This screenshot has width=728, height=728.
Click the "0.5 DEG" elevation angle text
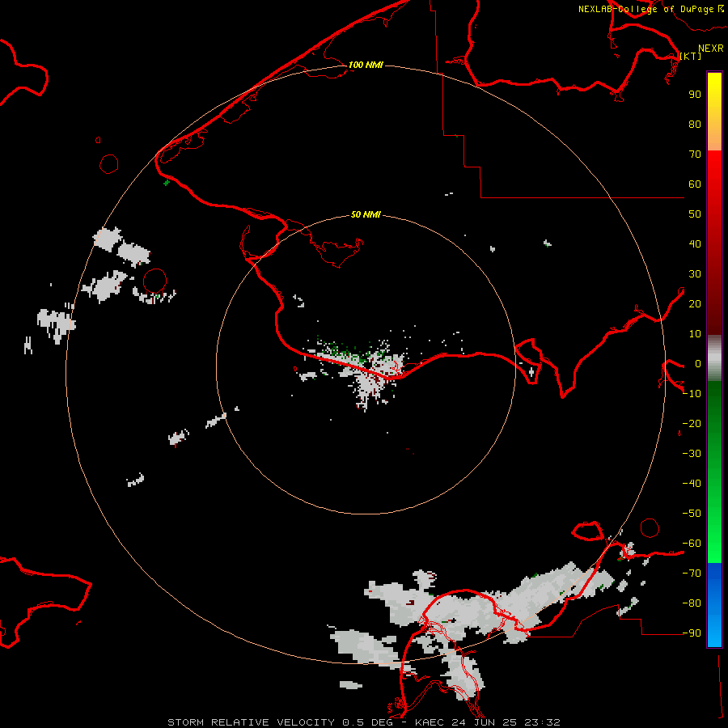tap(368, 722)
